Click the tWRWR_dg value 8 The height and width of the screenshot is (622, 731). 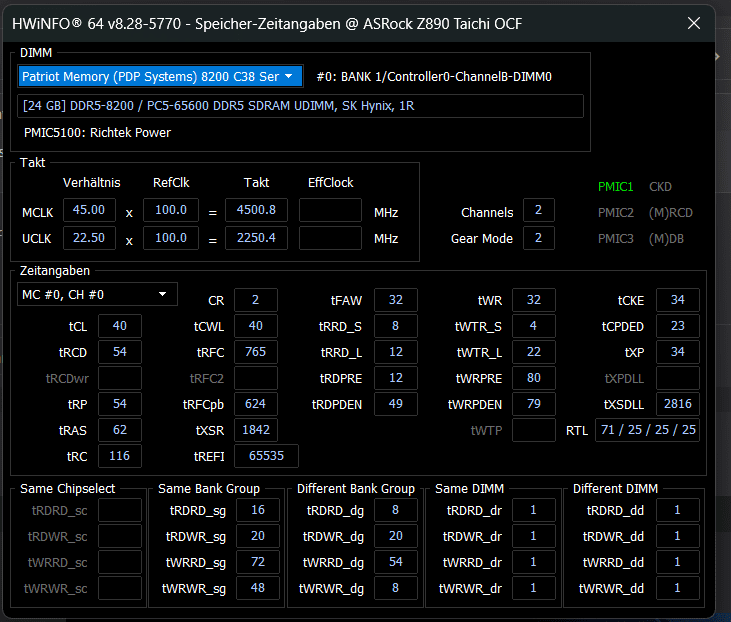point(396,588)
